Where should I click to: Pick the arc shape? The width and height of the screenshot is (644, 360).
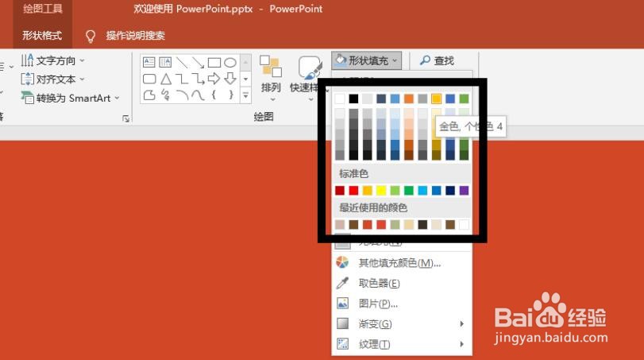[182, 95]
